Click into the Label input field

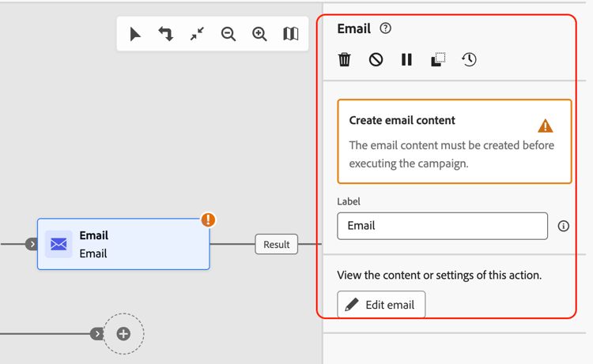tap(443, 226)
